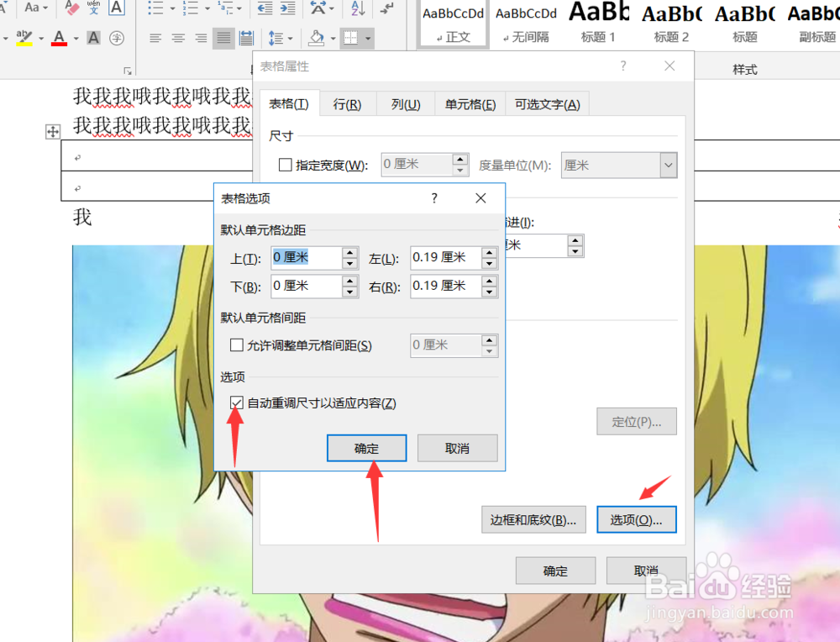Expand highlight color dropdown arrow
Image resolution: width=840 pixels, height=642 pixels.
click(x=40, y=38)
